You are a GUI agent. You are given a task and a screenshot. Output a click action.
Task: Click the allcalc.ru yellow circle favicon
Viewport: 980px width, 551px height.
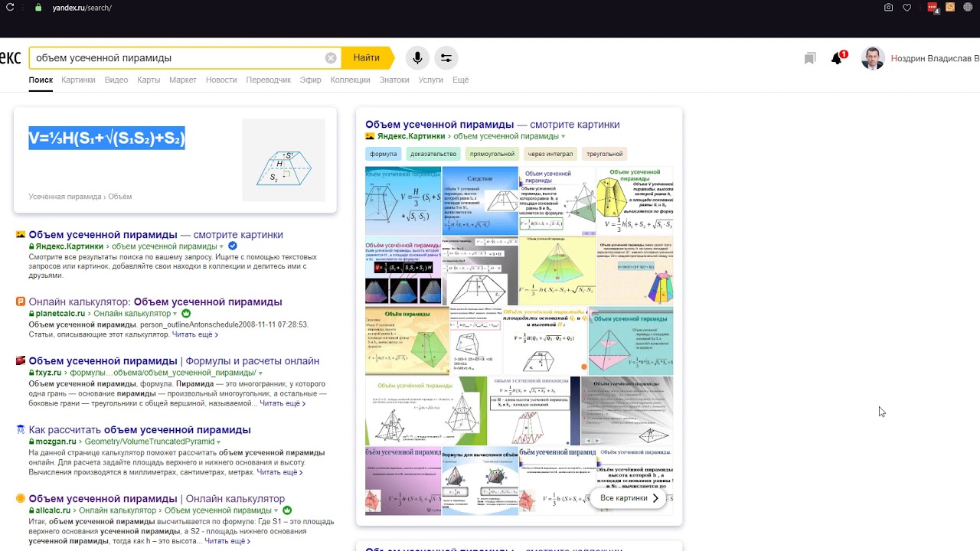[21, 498]
